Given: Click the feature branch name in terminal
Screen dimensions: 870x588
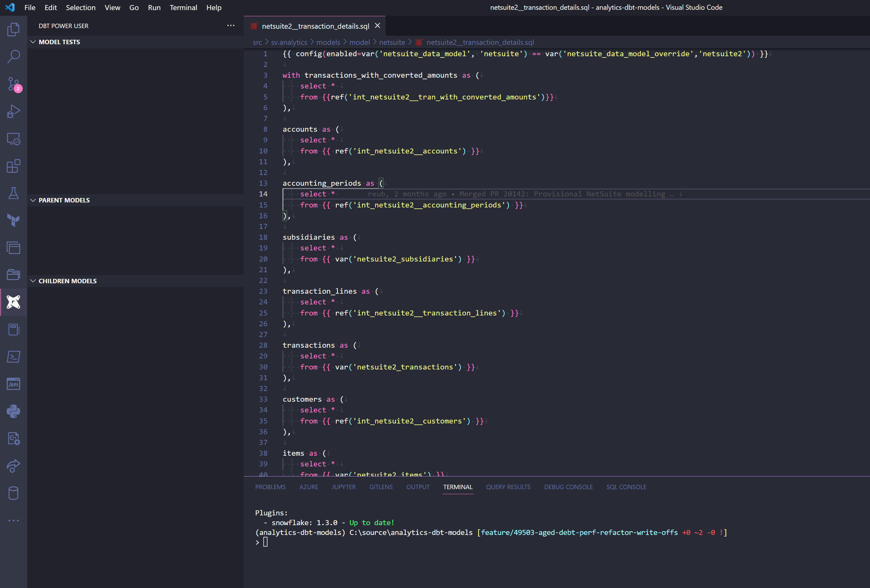Looking at the screenshot, I should point(579,532).
